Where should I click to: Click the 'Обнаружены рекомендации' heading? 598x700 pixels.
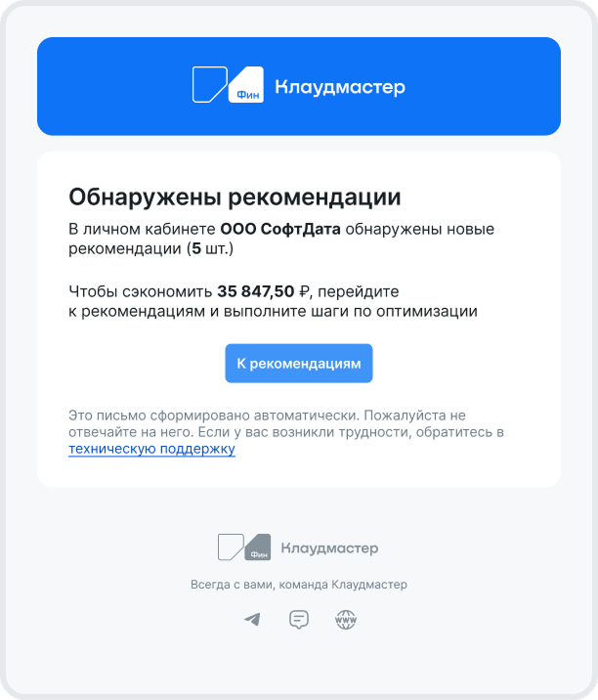tap(235, 197)
